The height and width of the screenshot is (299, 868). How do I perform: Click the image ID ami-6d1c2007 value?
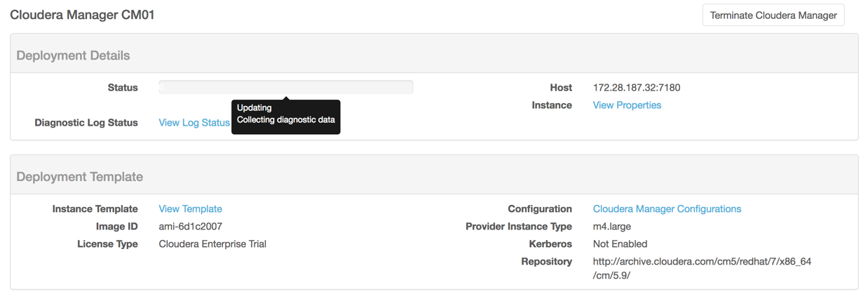pyautogui.click(x=191, y=227)
